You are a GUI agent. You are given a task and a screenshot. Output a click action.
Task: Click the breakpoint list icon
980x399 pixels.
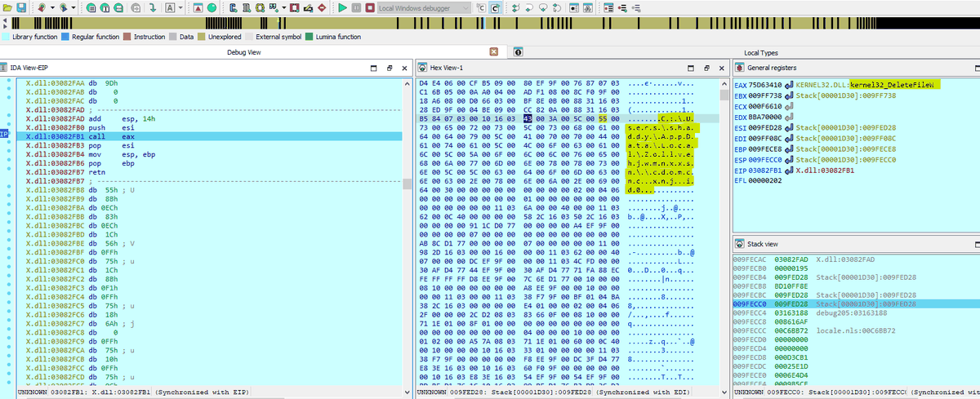pyautogui.click(x=608, y=7)
